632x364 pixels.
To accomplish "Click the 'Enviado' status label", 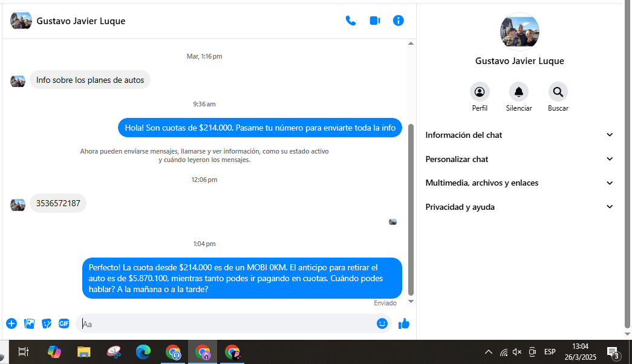I will (x=385, y=303).
